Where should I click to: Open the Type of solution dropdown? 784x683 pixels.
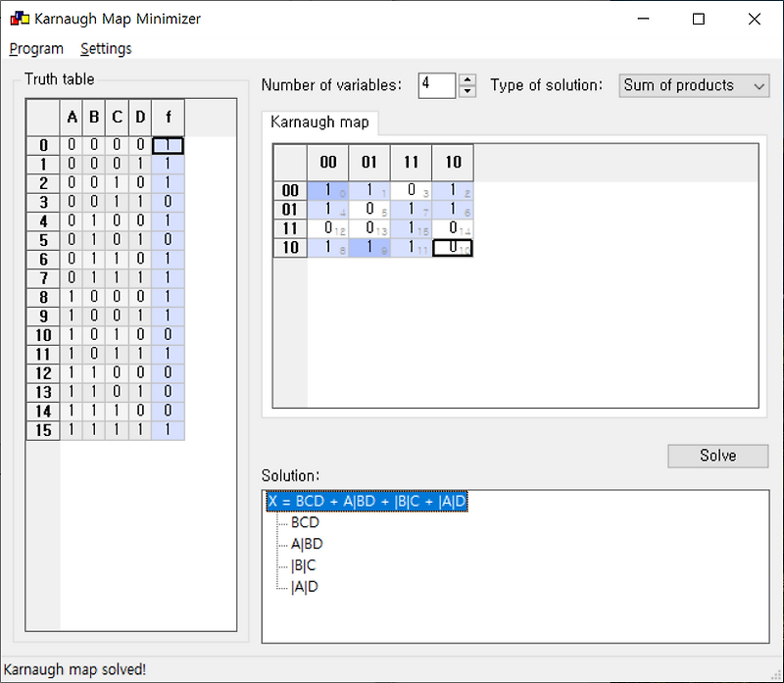[694, 85]
